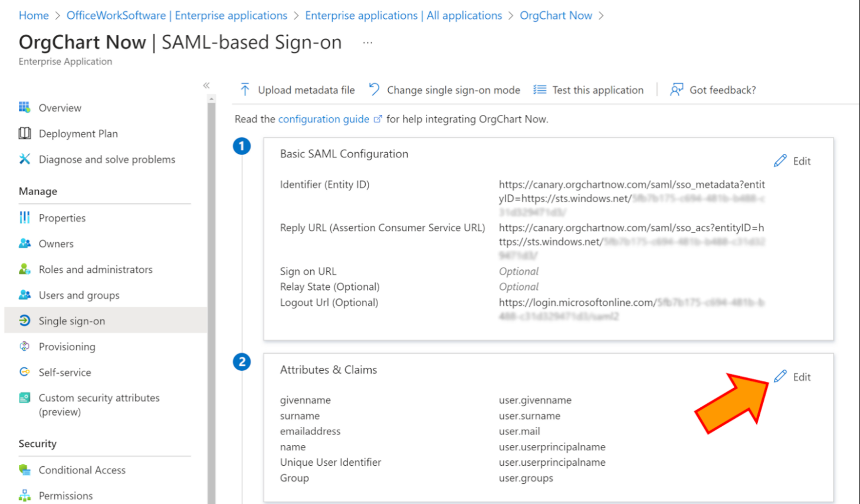Edit Attributes & Claims
Screen dimensions: 860x504
click(792, 377)
